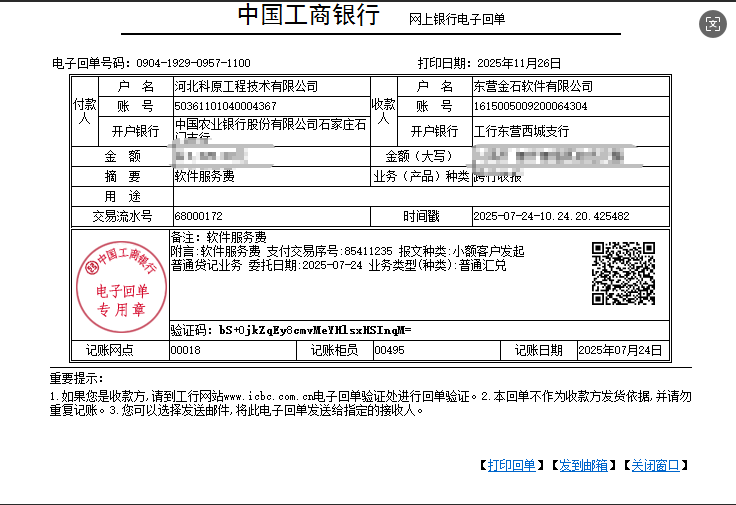Screen dimensions: 736x505
Task: Click the transaction serial number 68000172
Action: (x=198, y=216)
